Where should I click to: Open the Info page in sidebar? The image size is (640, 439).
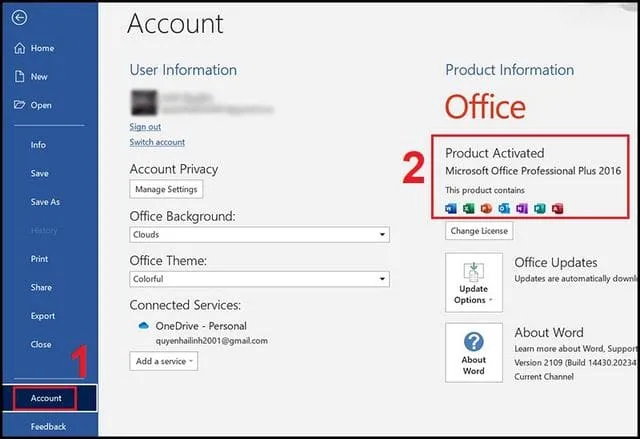click(38, 145)
